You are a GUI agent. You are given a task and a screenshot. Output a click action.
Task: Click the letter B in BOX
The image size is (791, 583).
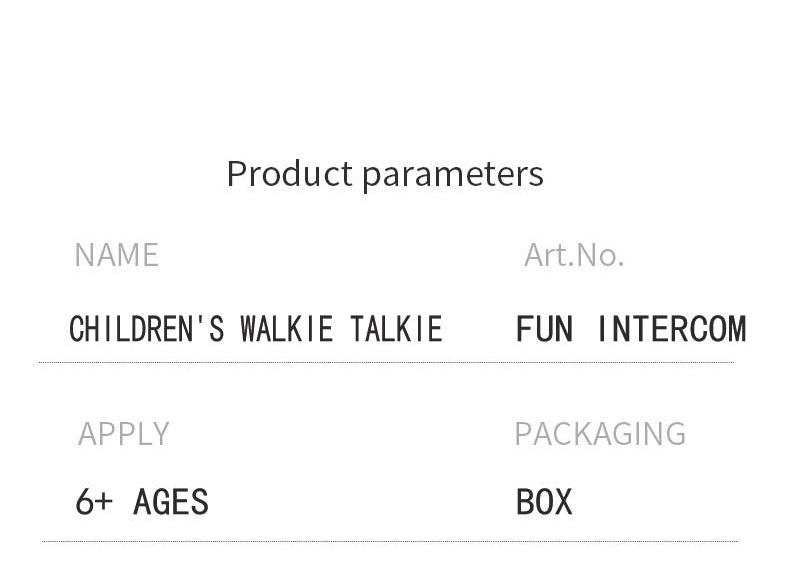coord(525,501)
